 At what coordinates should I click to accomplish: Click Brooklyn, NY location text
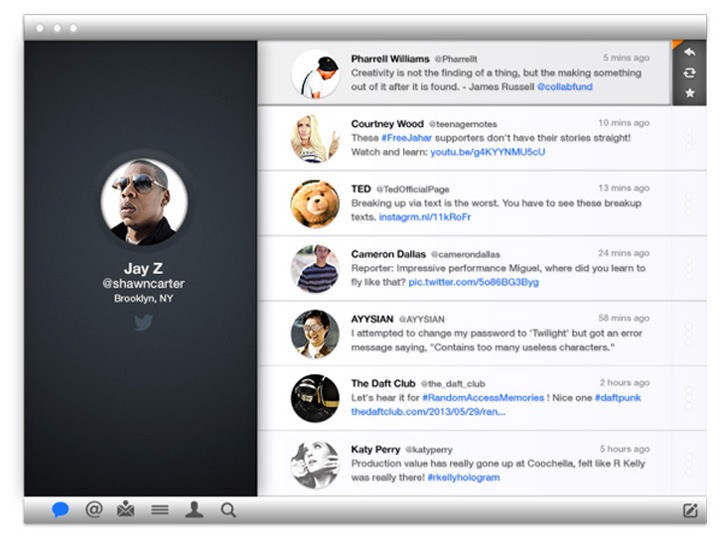[143, 298]
